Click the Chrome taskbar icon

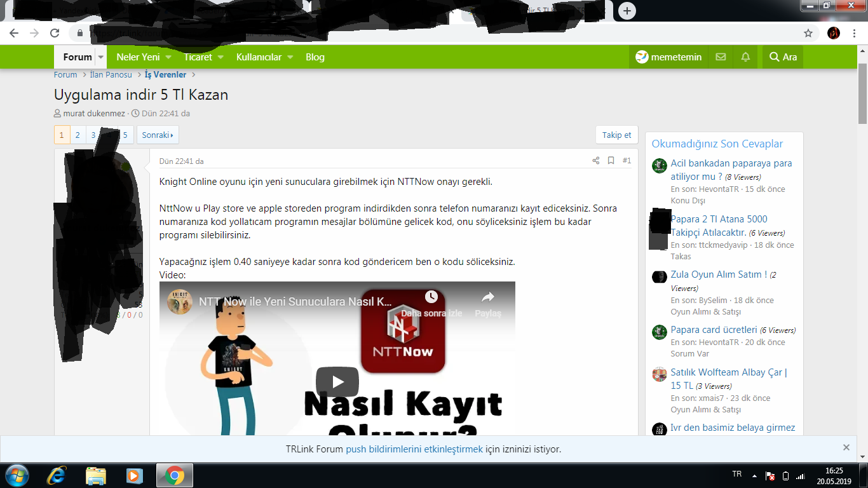175,475
